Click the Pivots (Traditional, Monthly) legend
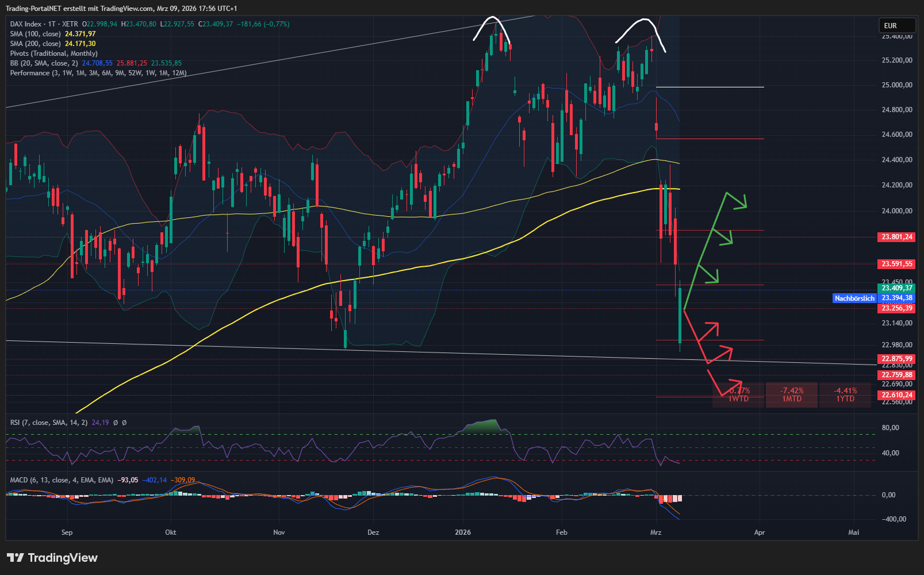 point(53,53)
